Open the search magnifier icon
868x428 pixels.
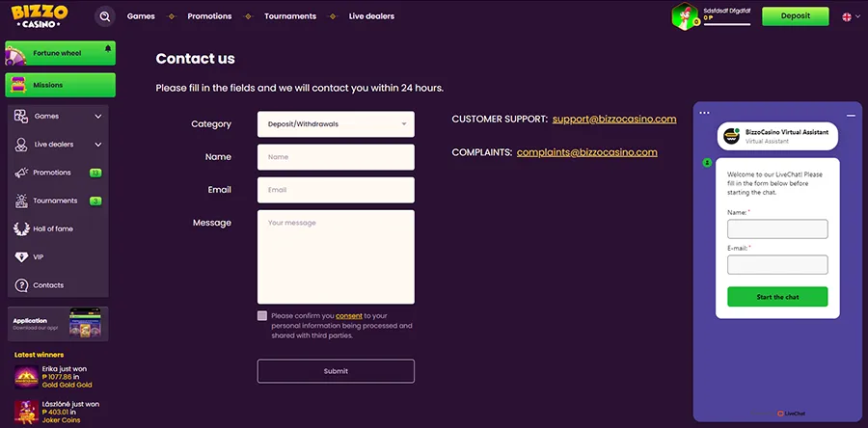click(104, 16)
